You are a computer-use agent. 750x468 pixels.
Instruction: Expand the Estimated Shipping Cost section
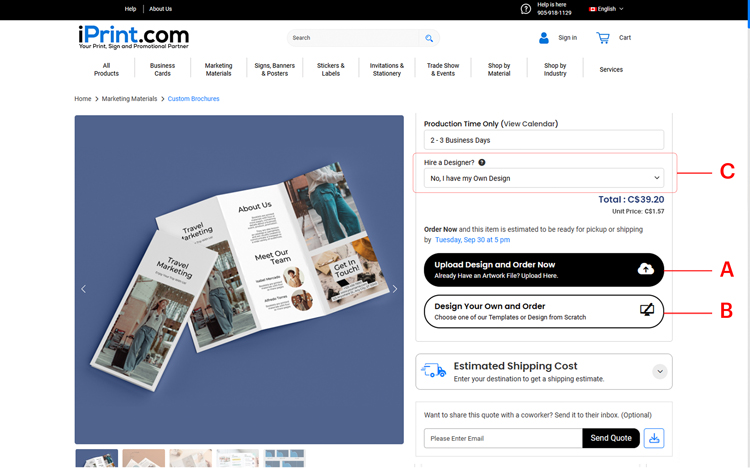click(659, 372)
